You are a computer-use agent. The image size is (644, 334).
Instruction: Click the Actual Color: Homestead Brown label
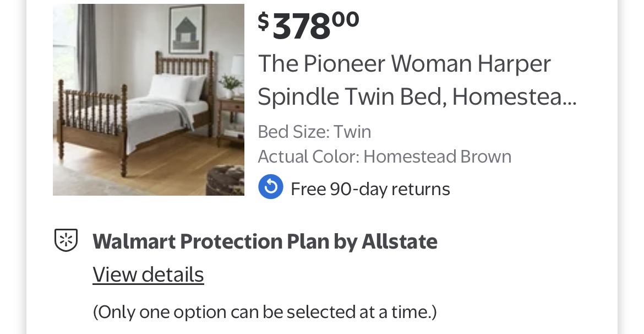pyautogui.click(x=384, y=157)
